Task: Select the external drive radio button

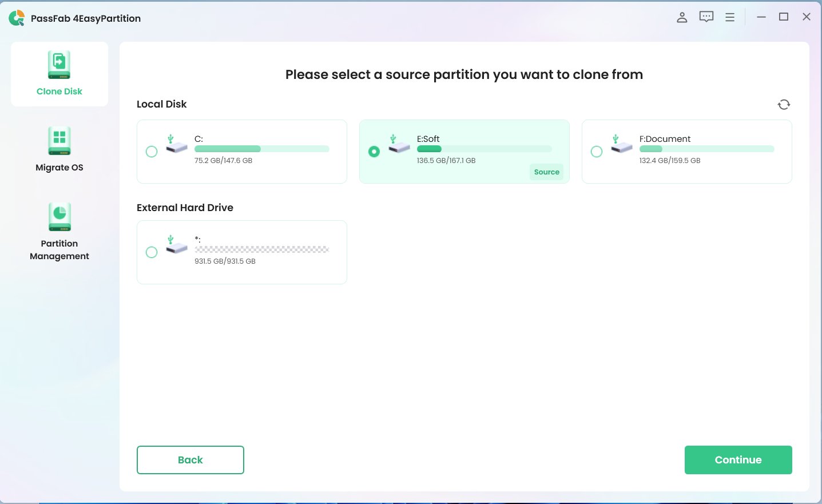Action: (x=152, y=252)
